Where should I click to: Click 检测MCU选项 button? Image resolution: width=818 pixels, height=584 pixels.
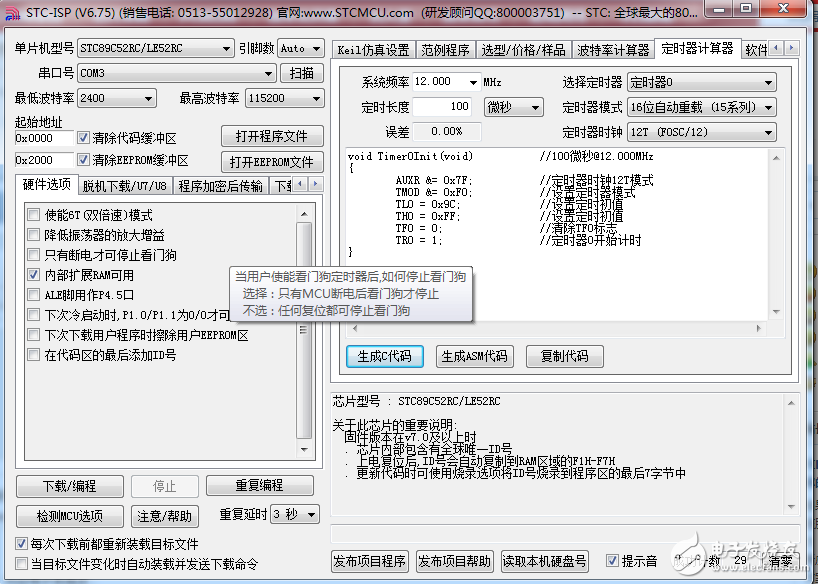[70, 516]
